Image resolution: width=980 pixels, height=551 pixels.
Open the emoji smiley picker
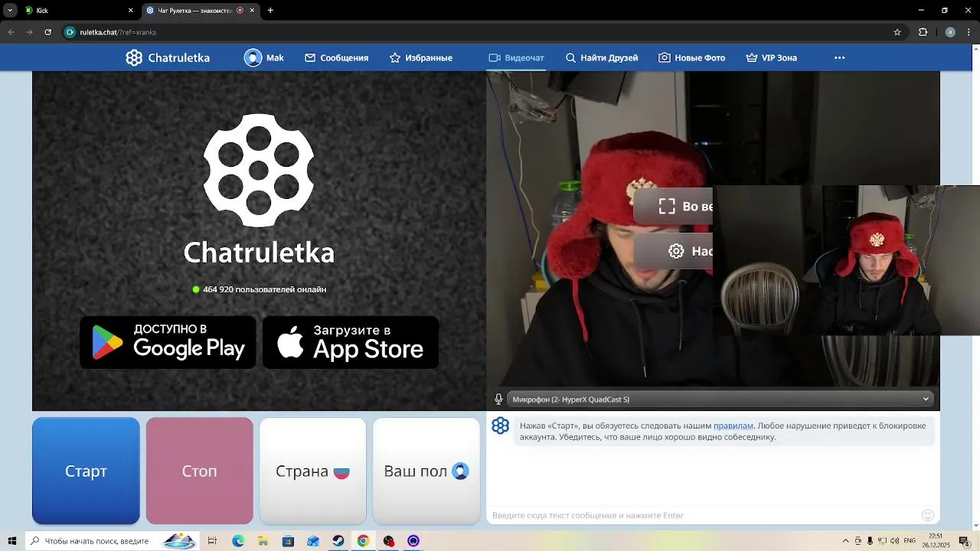click(x=927, y=515)
